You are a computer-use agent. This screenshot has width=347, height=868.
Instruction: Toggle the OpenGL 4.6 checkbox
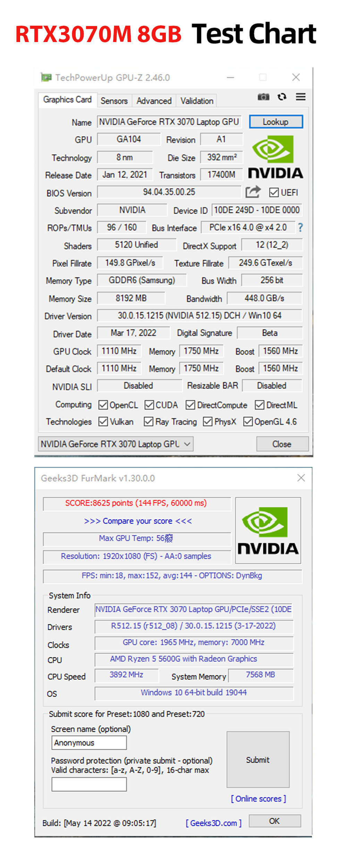(248, 422)
